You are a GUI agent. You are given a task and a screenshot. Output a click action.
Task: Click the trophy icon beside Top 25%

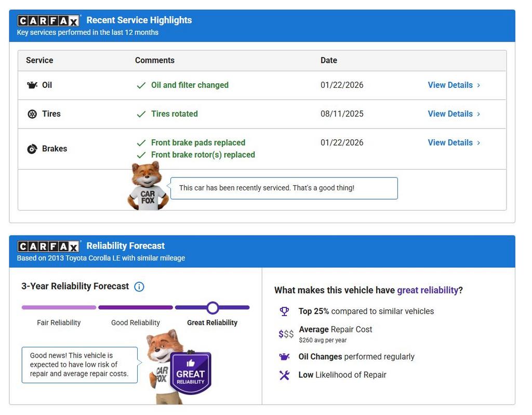pos(284,312)
